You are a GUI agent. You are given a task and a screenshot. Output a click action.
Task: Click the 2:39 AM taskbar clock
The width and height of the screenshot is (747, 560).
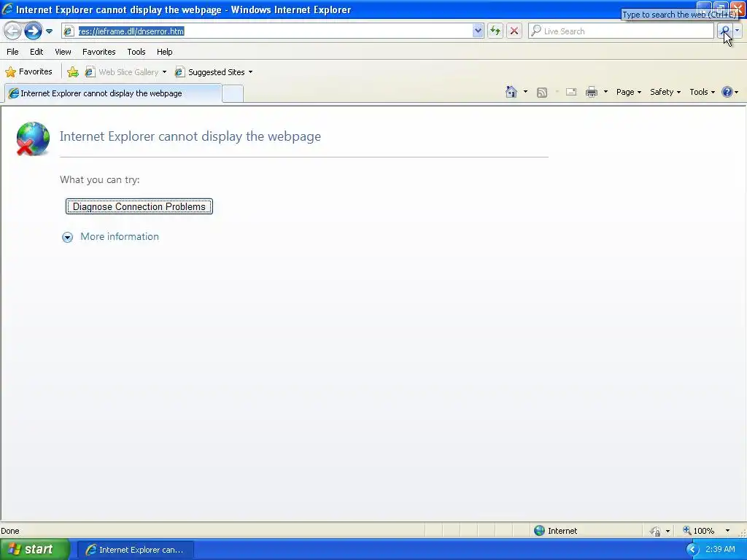[x=720, y=549]
